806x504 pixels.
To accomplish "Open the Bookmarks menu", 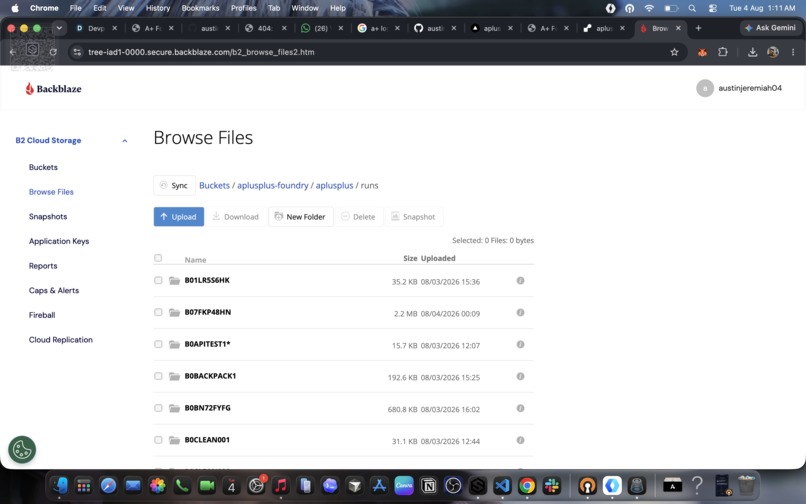I will click(200, 8).
